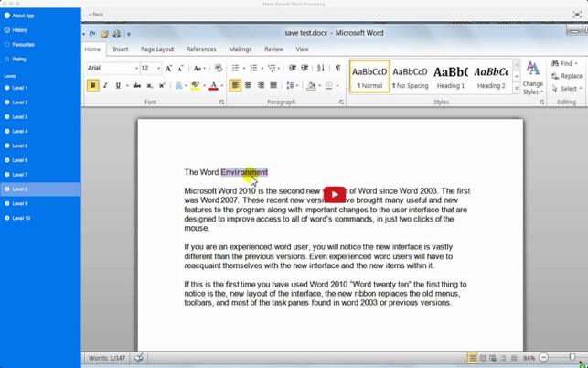588x368 pixels.
Task: Apply the No Spacing style
Action: pos(410,77)
